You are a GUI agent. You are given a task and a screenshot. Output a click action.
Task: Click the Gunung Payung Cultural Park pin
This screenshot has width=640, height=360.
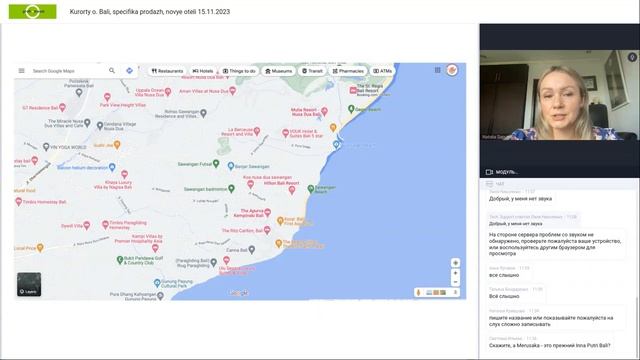[x=157, y=282]
